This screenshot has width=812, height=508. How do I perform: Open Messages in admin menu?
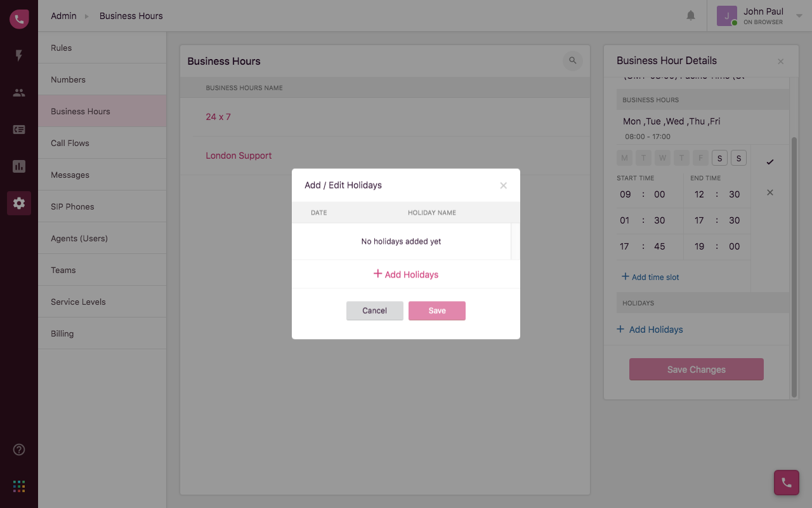pyautogui.click(x=102, y=175)
